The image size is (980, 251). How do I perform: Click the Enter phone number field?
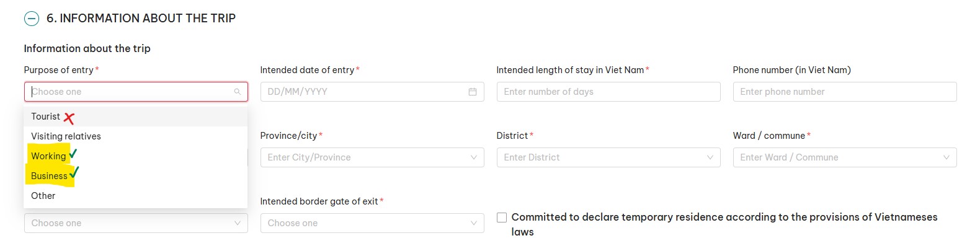844,92
